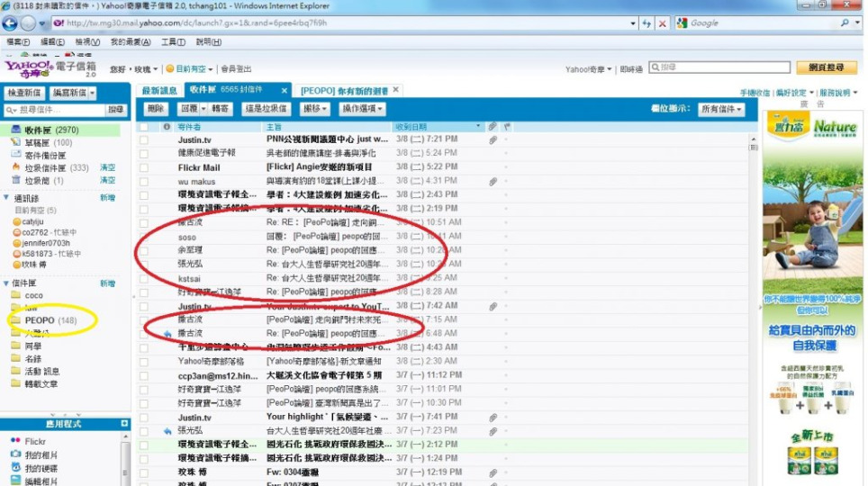Check the box for the soso message
The height and width of the screenshot is (486, 868).
[x=144, y=237]
